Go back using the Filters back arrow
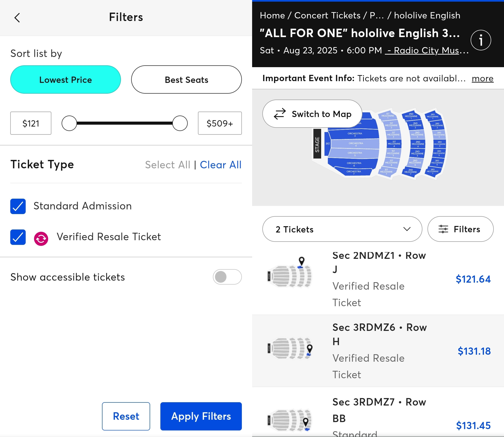 pos(17,17)
